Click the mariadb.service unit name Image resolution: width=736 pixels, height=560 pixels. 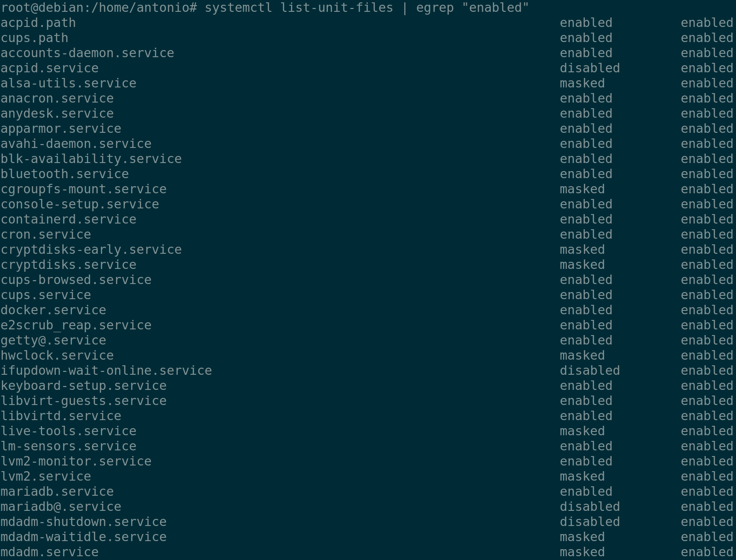57,491
